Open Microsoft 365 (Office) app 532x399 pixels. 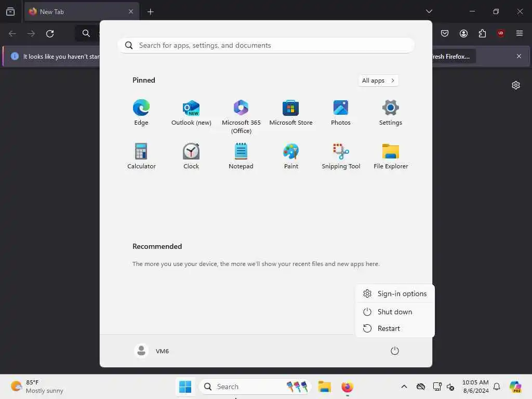[x=241, y=117]
